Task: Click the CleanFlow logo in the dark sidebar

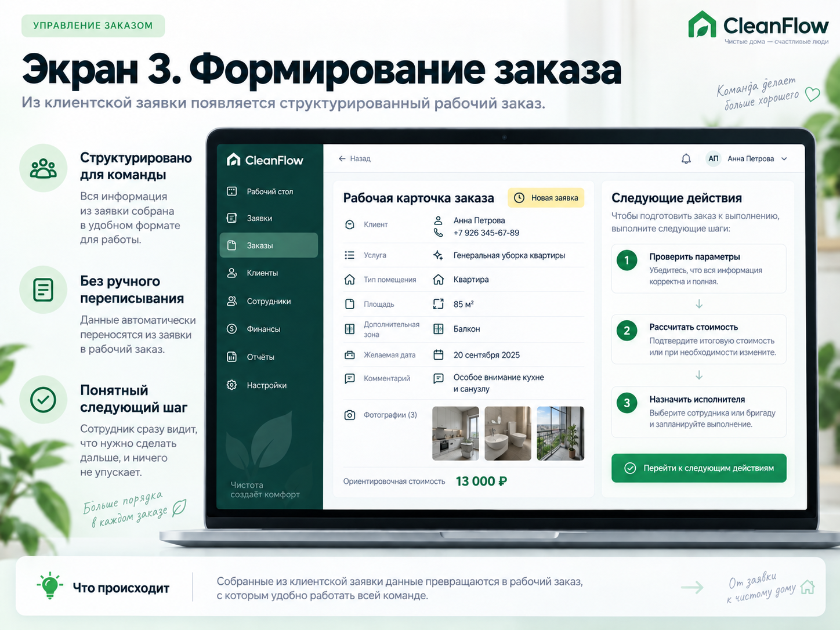Action: pyautogui.click(x=265, y=160)
